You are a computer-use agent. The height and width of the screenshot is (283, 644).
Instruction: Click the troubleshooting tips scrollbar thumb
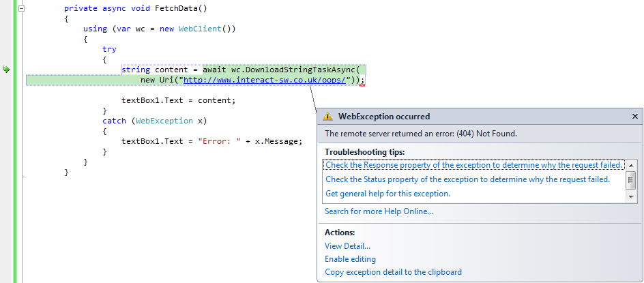click(631, 180)
